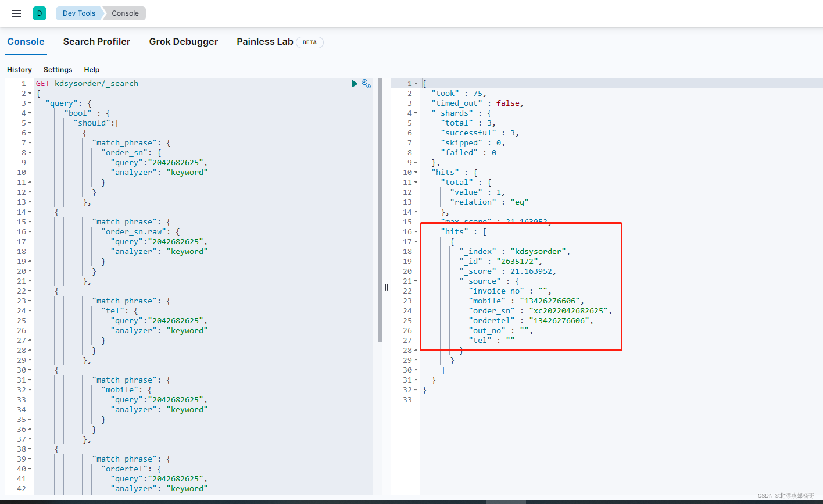
Task: Collapse the "should" array at line 5
Action: point(29,123)
